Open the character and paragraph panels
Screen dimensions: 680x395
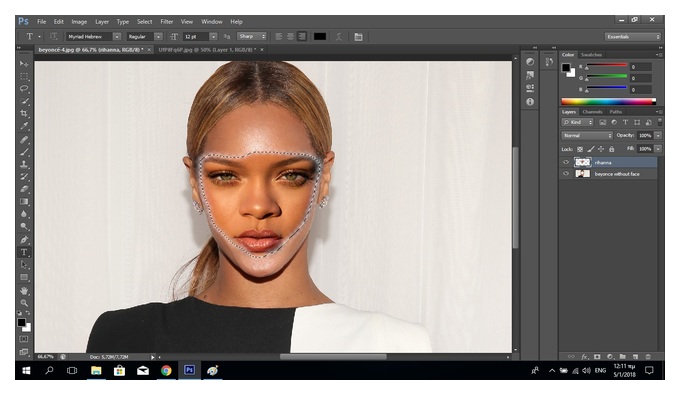[358, 37]
